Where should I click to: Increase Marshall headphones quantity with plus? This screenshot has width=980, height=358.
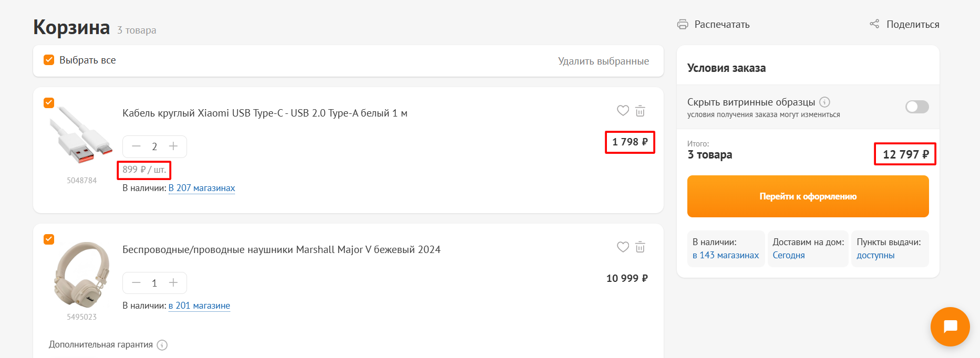tap(173, 283)
